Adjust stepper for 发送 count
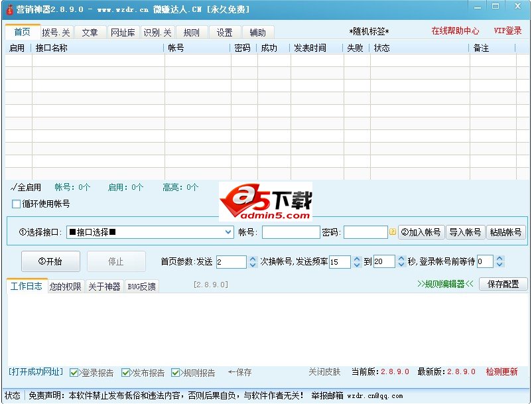The width and height of the screenshot is (532, 404). 253,261
